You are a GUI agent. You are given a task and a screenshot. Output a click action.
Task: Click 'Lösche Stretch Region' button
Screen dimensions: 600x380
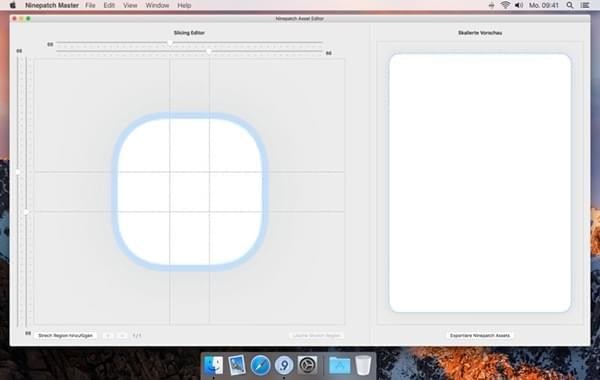click(316, 336)
